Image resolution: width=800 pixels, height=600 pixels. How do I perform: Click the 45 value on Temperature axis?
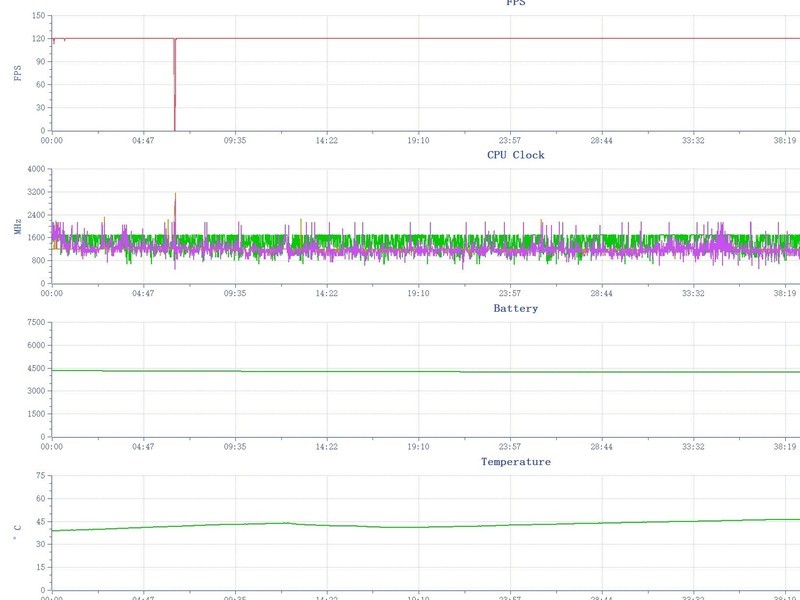[x=41, y=521]
